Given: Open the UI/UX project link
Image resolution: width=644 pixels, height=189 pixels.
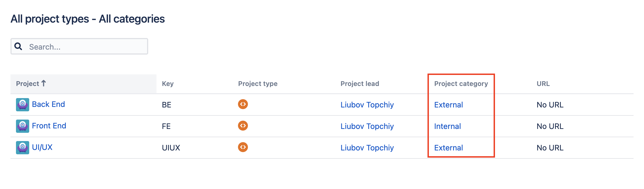Looking at the screenshot, I should click(42, 147).
